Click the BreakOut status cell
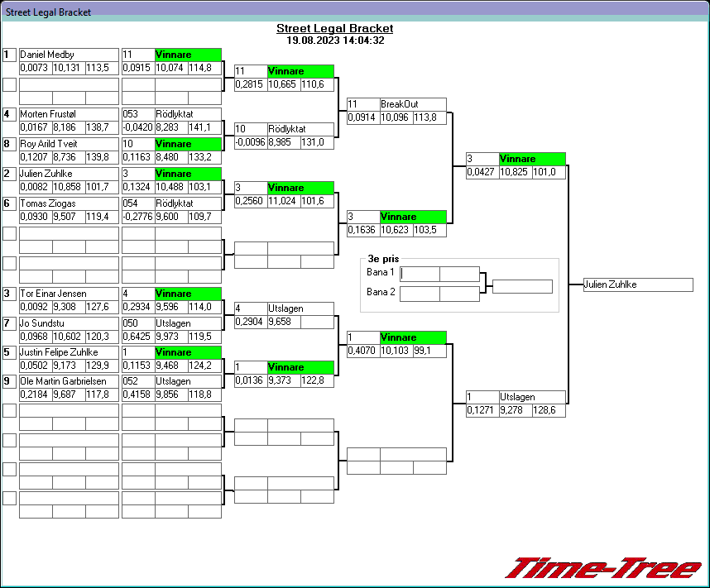The width and height of the screenshot is (710, 588). pyautogui.click(x=413, y=104)
